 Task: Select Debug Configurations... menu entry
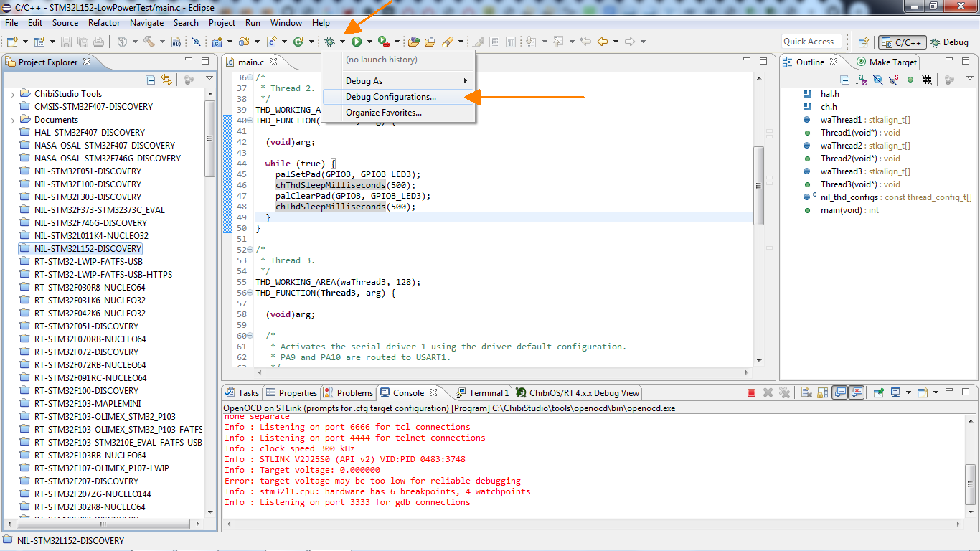click(x=391, y=97)
